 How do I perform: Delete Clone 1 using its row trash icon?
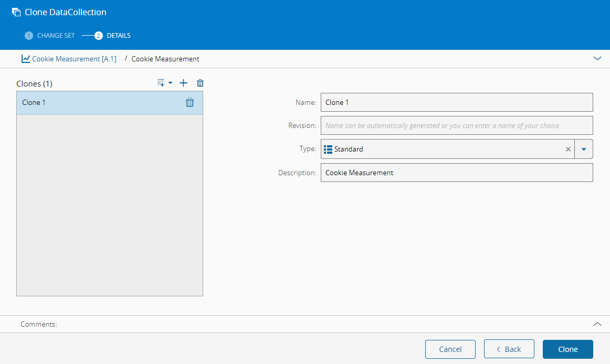190,103
